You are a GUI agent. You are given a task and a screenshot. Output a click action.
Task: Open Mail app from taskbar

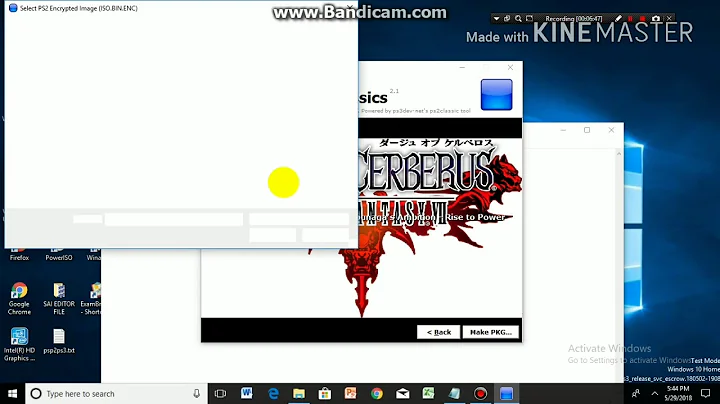click(x=403, y=393)
